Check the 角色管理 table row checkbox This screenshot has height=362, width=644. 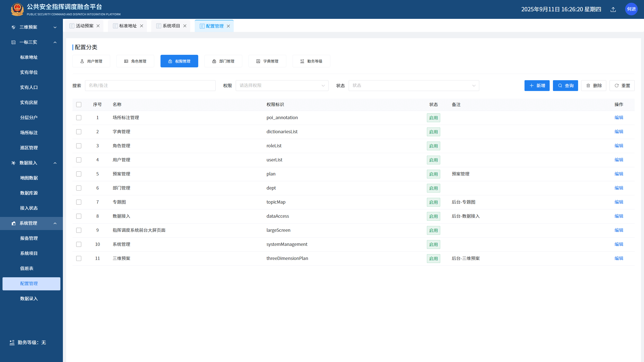pyautogui.click(x=79, y=146)
